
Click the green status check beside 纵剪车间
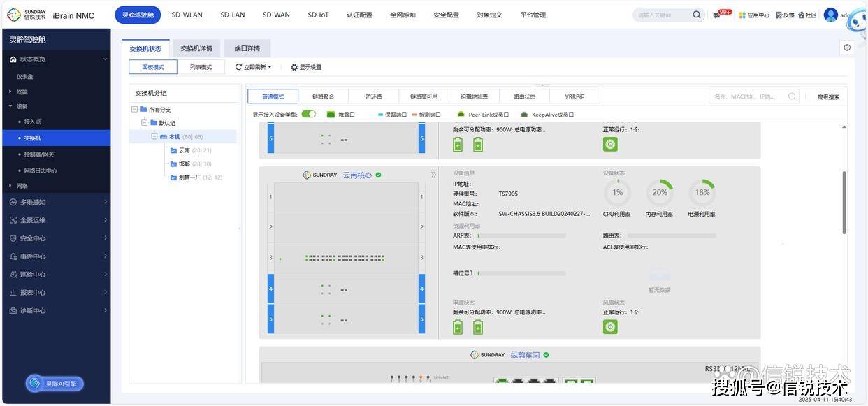(546, 355)
